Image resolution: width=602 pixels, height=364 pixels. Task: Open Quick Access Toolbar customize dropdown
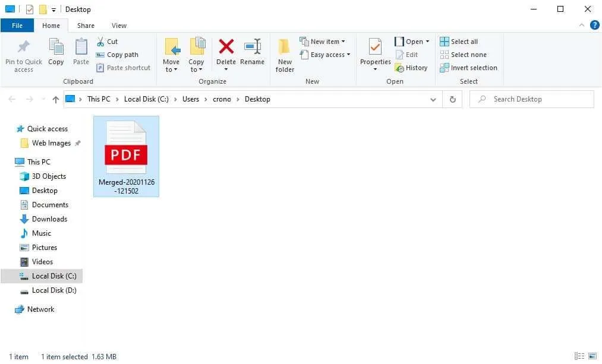point(53,10)
